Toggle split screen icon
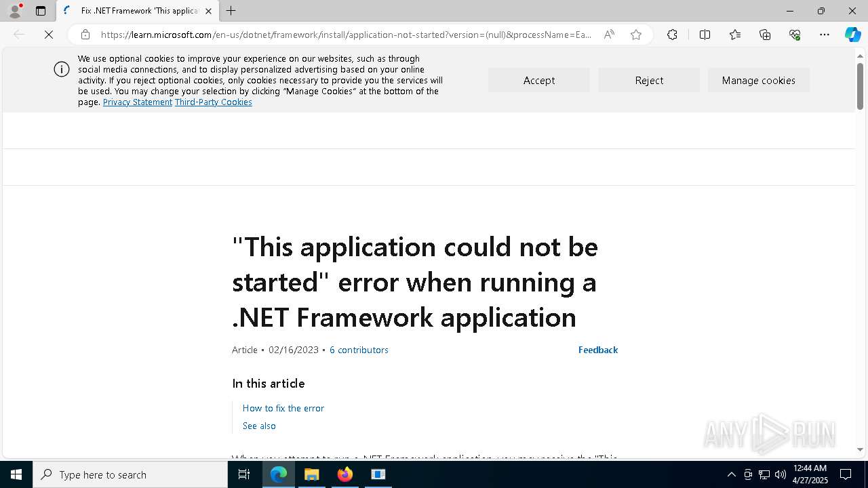868x488 pixels. tap(705, 35)
